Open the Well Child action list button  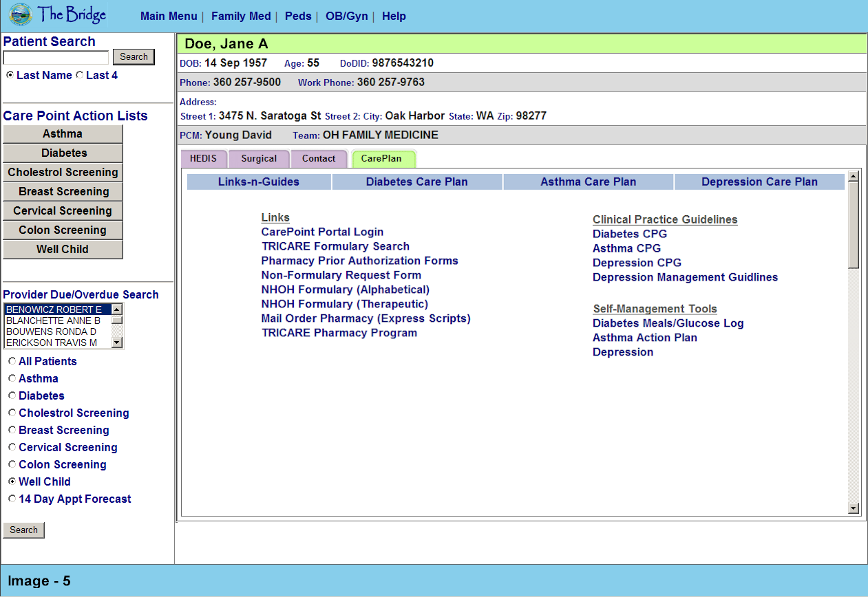pyautogui.click(x=63, y=250)
